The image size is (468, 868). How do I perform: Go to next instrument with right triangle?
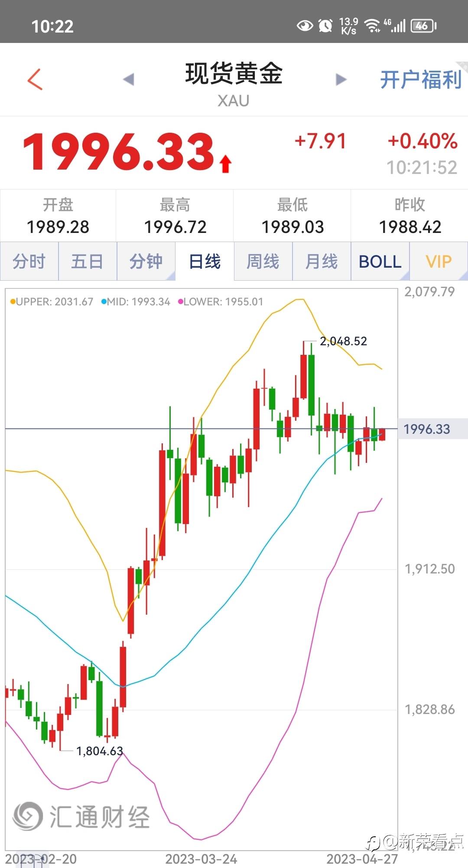pos(341,79)
